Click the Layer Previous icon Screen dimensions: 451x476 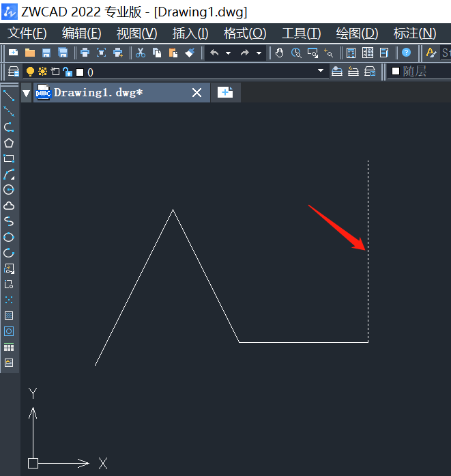(353, 72)
